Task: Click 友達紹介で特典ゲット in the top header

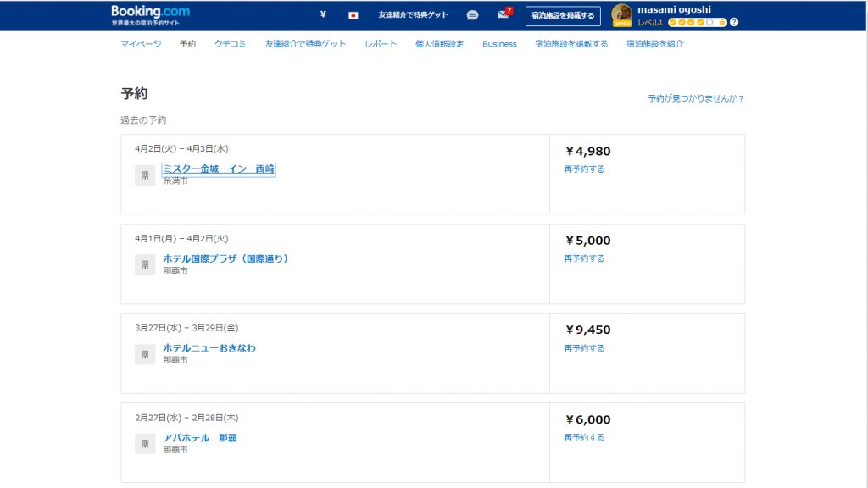Action: [x=413, y=15]
